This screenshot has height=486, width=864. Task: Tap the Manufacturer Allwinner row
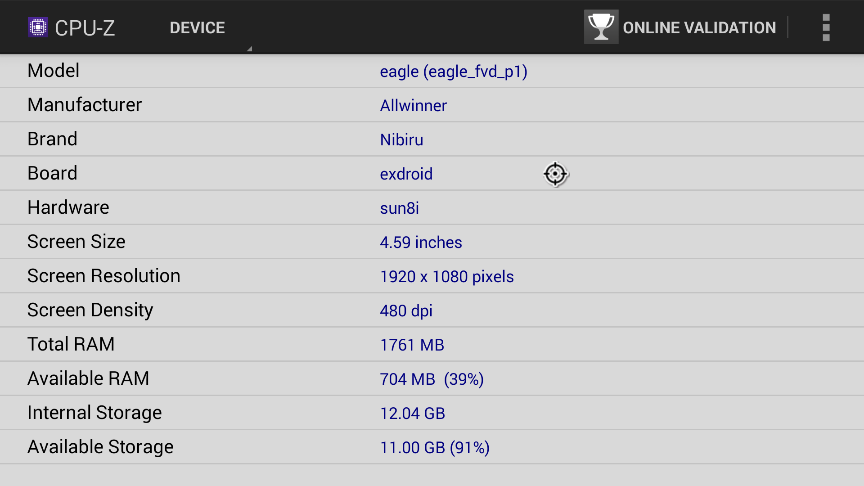[x=432, y=105]
